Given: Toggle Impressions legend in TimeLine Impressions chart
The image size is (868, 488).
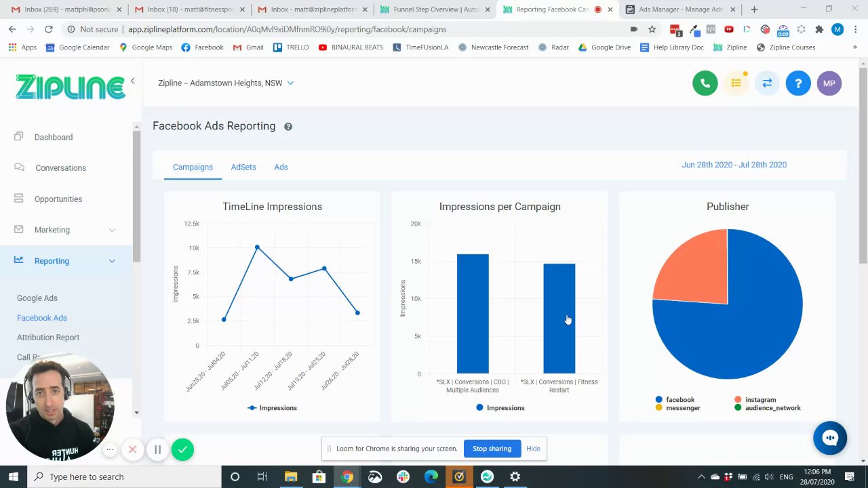Looking at the screenshot, I should [272, 408].
